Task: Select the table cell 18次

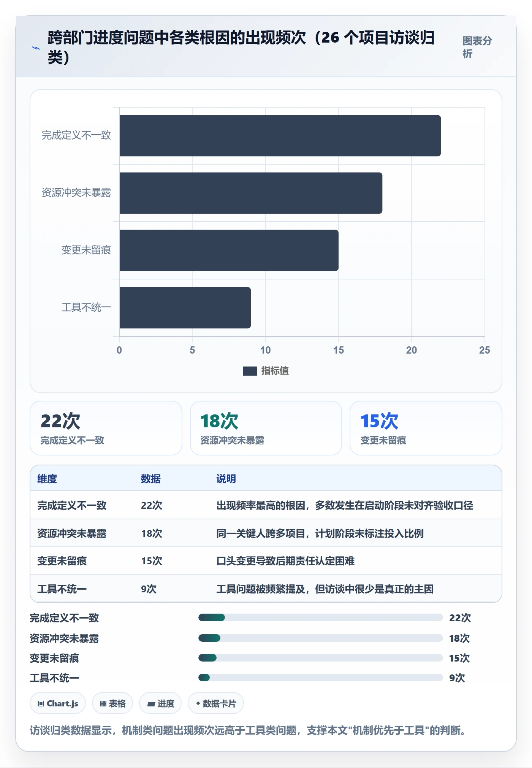Action: click(152, 533)
